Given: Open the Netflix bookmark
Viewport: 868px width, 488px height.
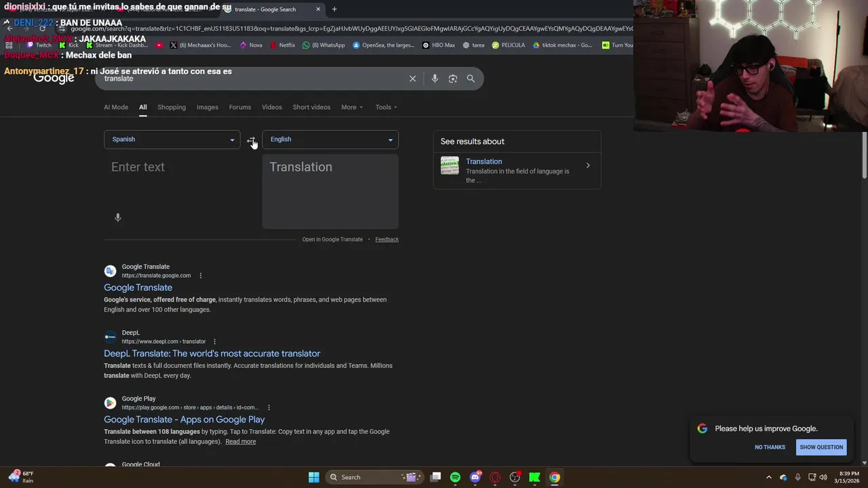Looking at the screenshot, I should pos(282,45).
